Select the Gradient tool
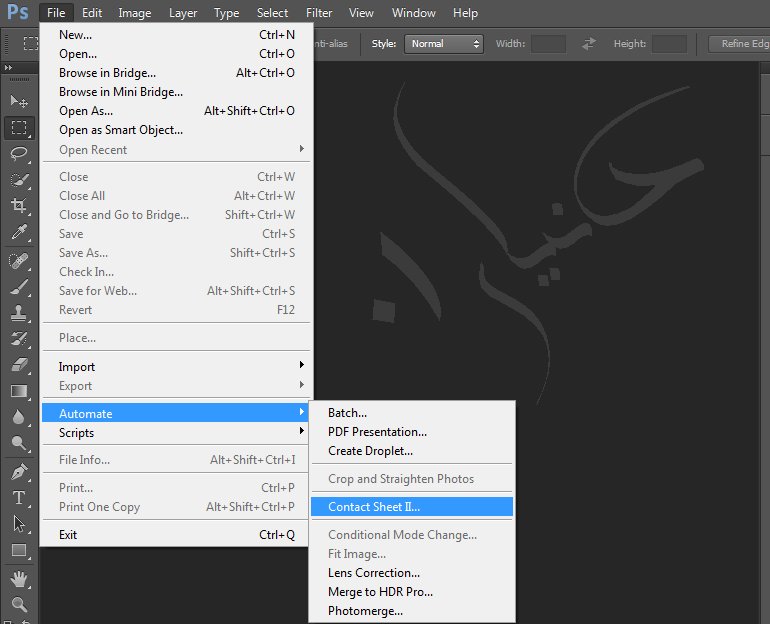Screen dimensions: 770x624 tap(19, 391)
